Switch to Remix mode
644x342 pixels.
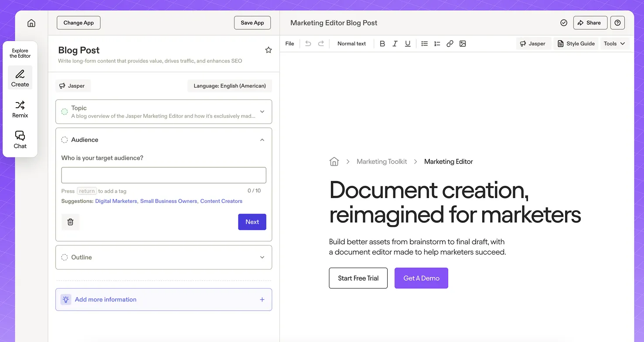click(x=20, y=109)
